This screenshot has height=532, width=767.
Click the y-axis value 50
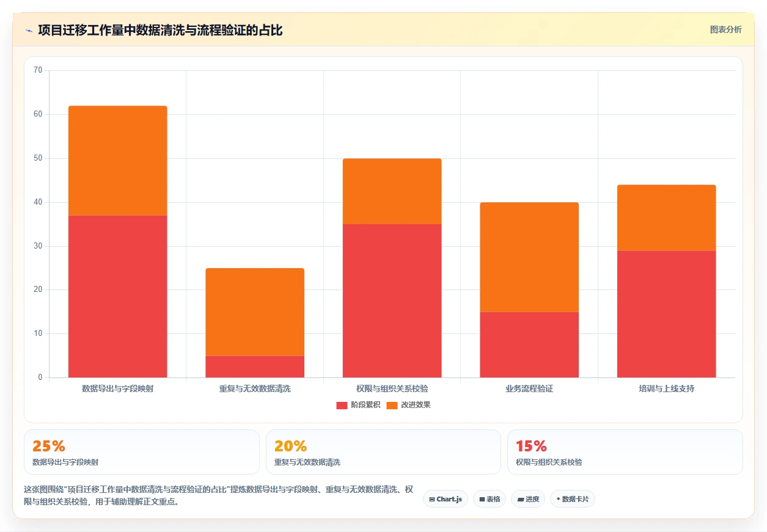pyautogui.click(x=38, y=158)
